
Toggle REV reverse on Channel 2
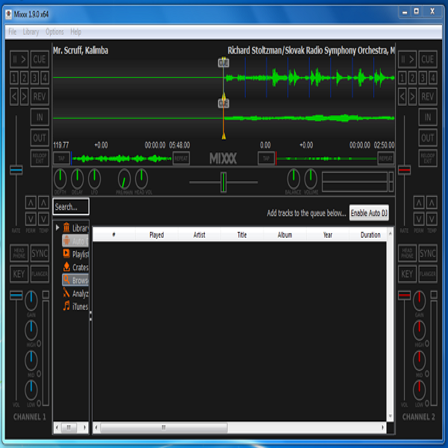pos(428,97)
